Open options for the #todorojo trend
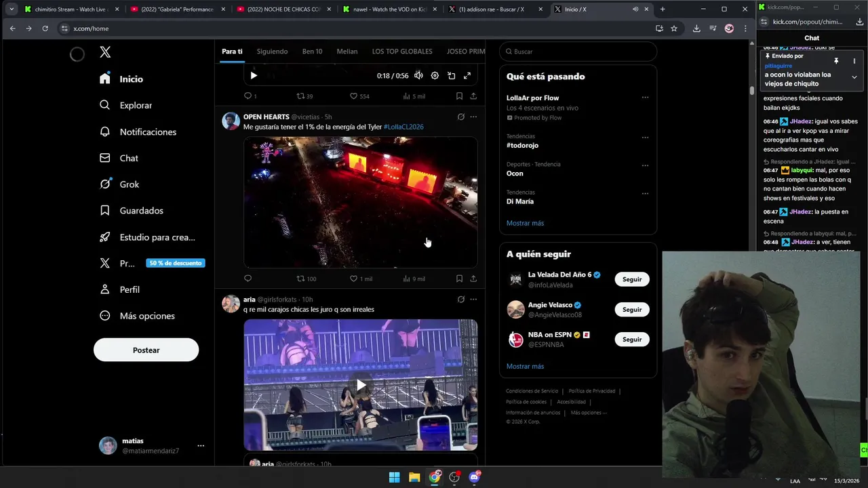This screenshot has height=488, width=868. pos(645,138)
